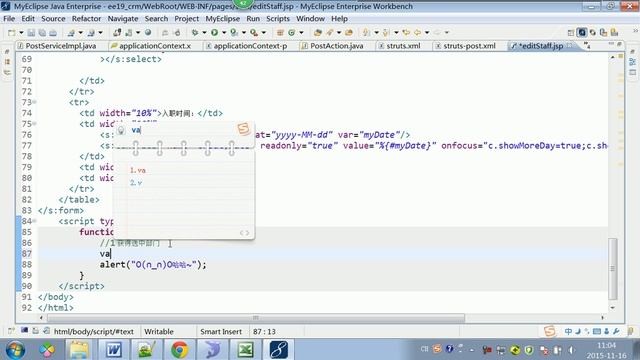
Task: Expand the Run dropdown arrow
Action: pos(224,33)
